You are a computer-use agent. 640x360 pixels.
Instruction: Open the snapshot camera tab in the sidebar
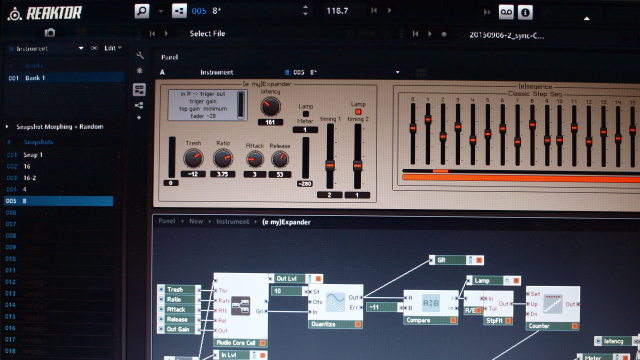[50, 33]
